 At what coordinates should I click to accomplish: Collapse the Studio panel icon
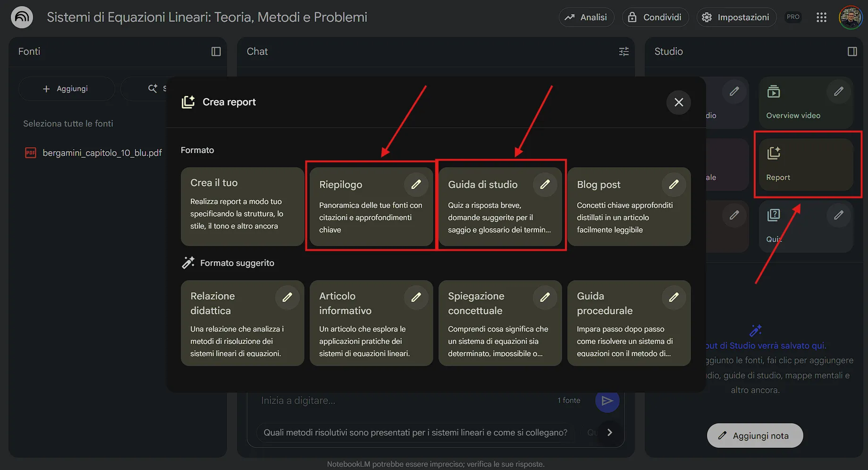coord(852,51)
